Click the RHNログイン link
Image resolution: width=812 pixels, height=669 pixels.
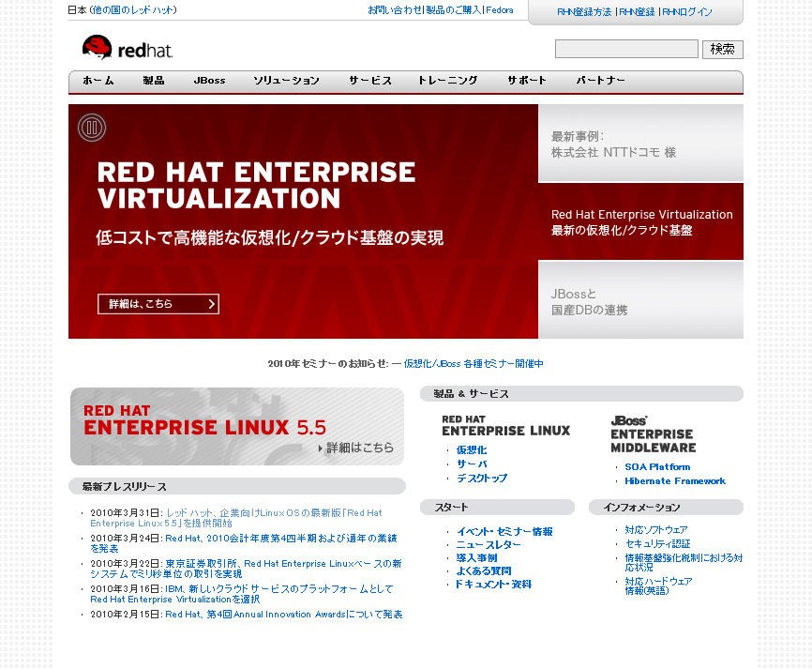click(687, 12)
